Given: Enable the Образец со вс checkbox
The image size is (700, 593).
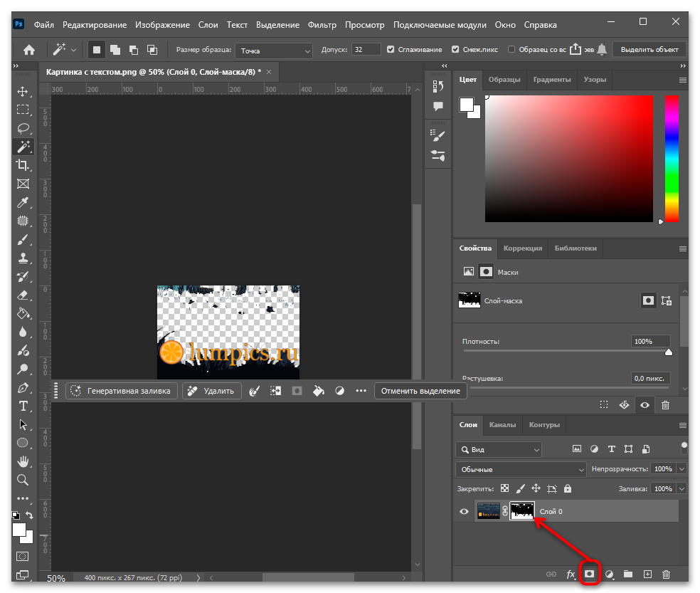Looking at the screenshot, I should [x=511, y=50].
